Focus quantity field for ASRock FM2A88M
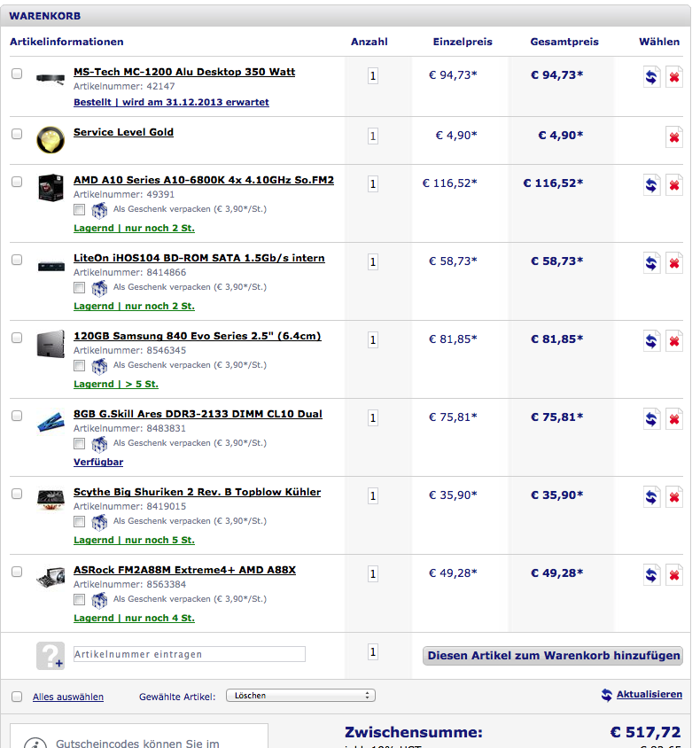This screenshot has height=748, width=700. coord(373,574)
